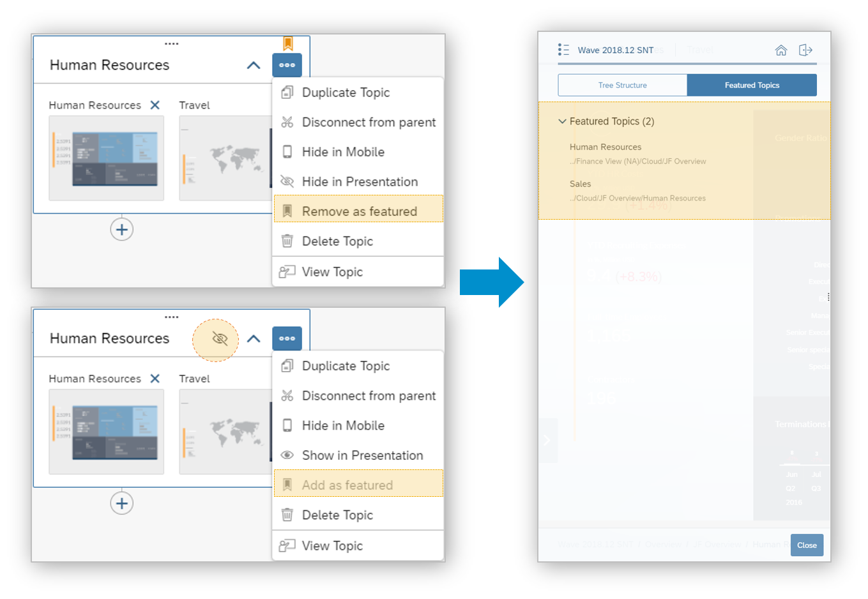Select Show in Presentation in the bottom menu
868x599 pixels.
click(362, 455)
